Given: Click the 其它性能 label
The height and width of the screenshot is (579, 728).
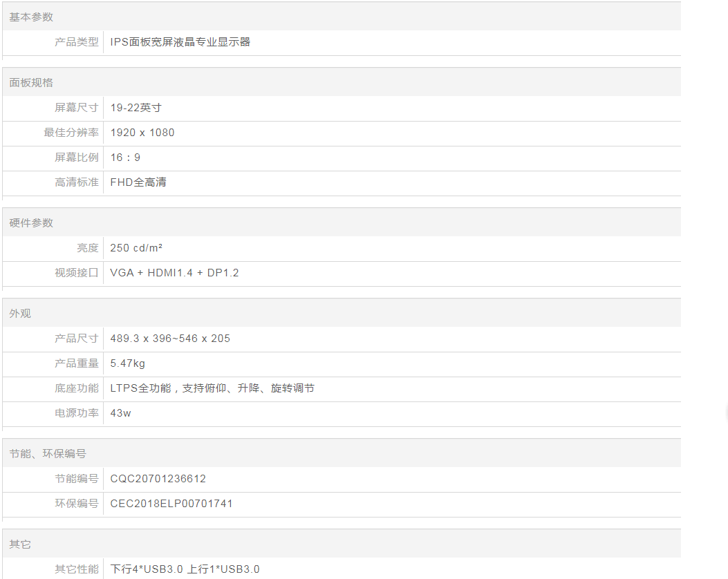Looking at the screenshot, I should pos(77,569).
